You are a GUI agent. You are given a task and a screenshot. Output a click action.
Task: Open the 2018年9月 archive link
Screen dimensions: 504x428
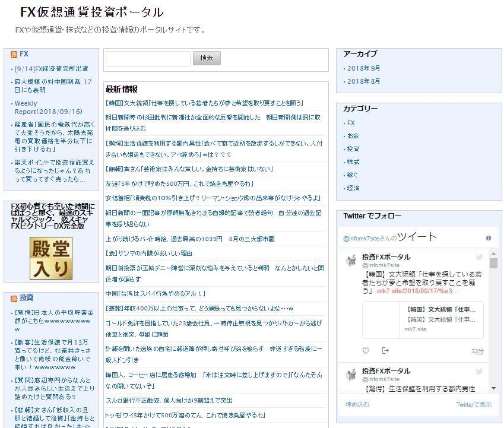pyautogui.click(x=363, y=68)
